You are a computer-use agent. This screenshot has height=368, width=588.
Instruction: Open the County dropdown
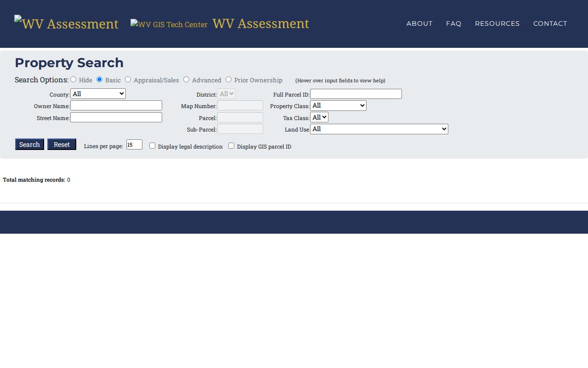pyautogui.click(x=98, y=94)
